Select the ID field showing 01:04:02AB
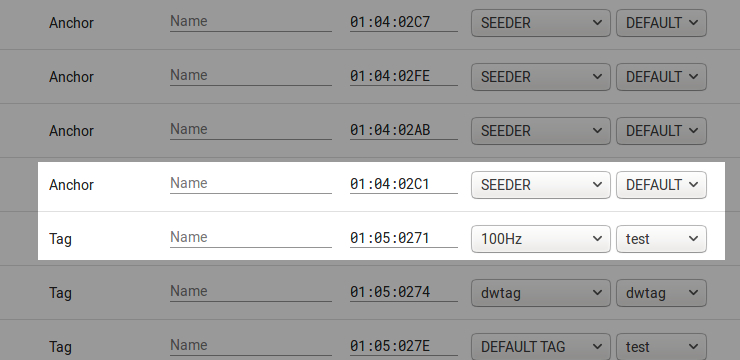 point(404,129)
